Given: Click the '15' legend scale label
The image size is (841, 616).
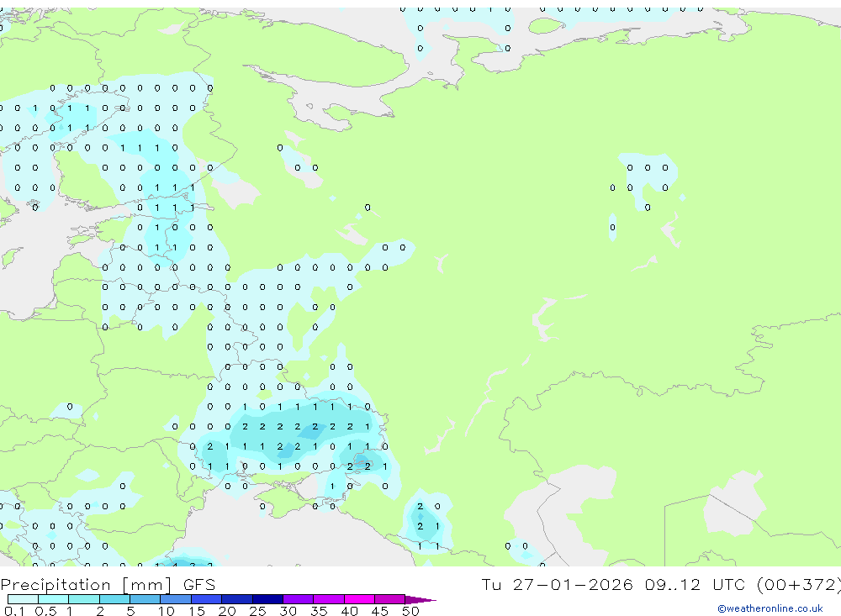Looking at the screenshot, I should [x=196, y=611].
